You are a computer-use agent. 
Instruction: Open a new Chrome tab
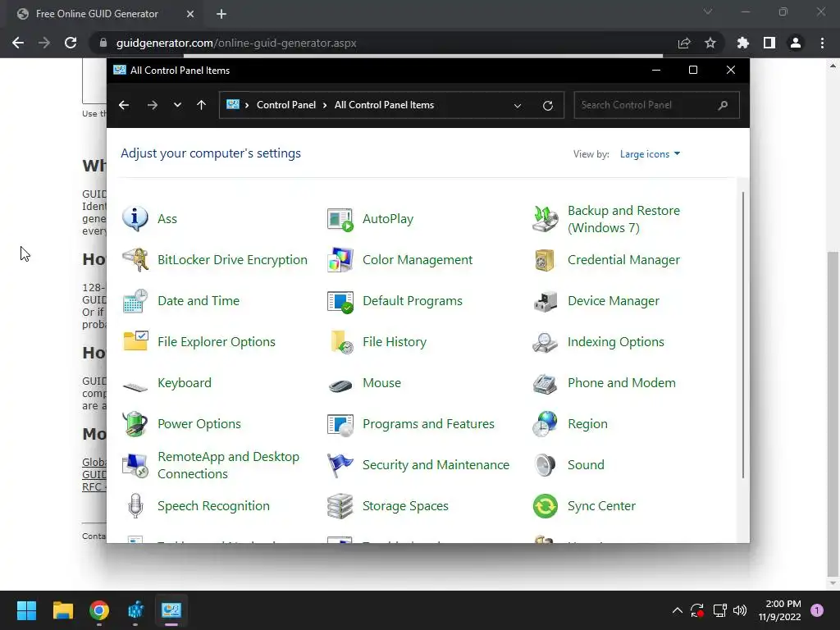pyautogui.click(x=221, y=14)
